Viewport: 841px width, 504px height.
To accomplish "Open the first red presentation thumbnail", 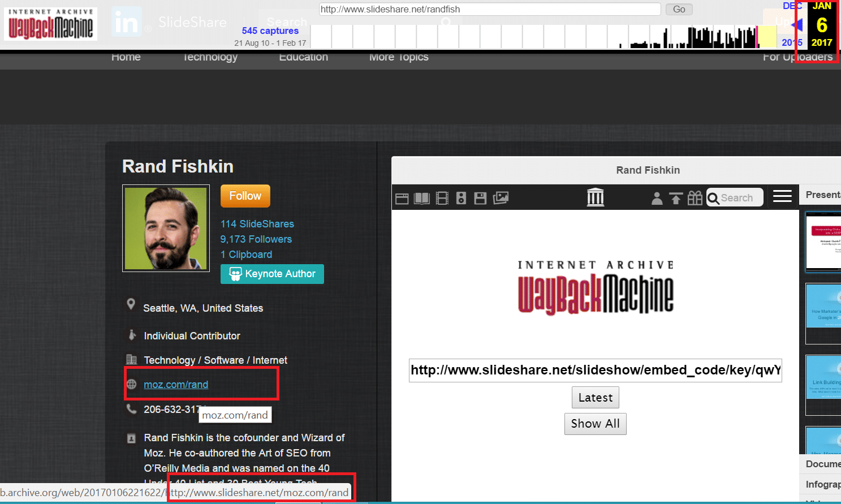I will 823,242.
